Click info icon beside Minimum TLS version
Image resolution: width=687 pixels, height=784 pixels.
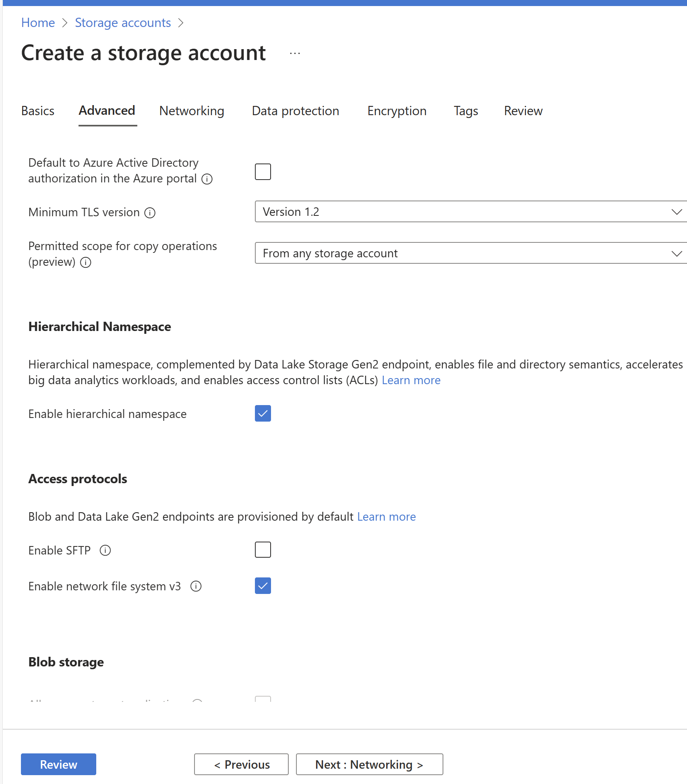click(x=150, y=213)
